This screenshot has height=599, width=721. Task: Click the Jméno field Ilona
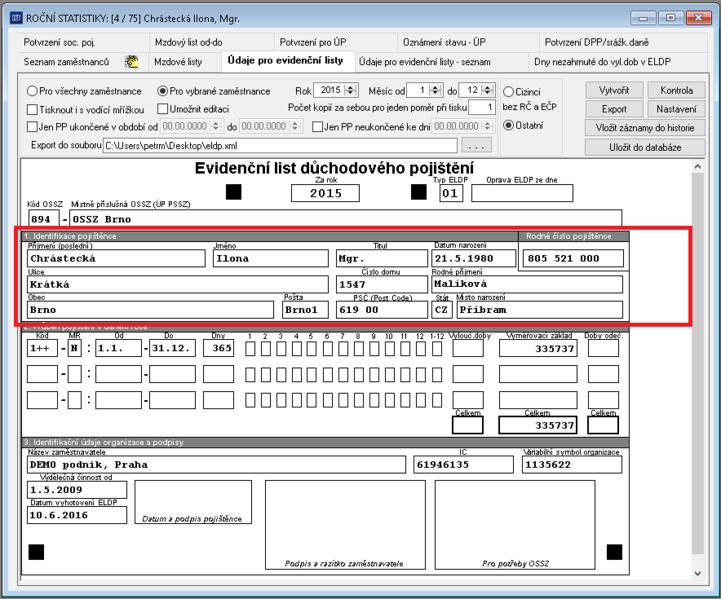point(271,258)
